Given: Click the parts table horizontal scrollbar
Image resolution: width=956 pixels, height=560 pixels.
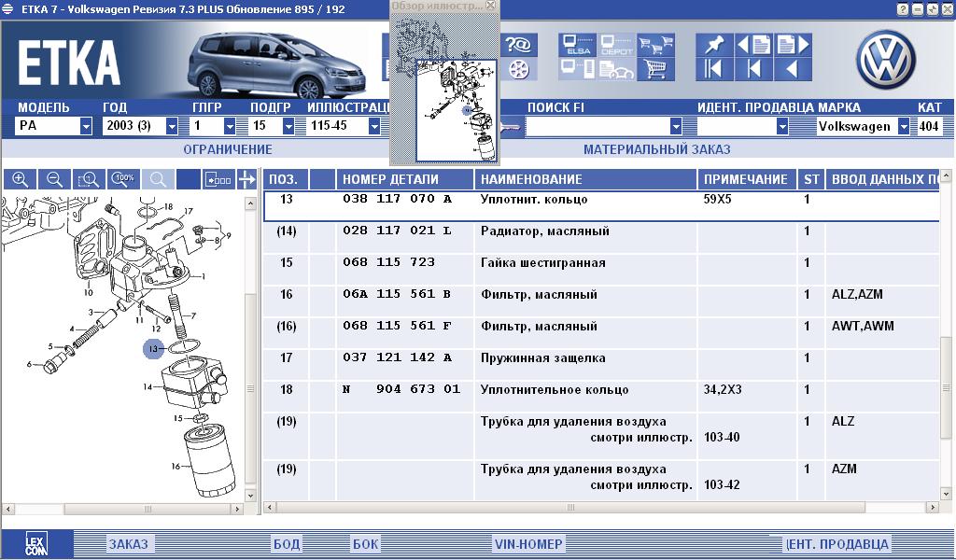Looking at the screenshot, I should [x=570, y=507].
